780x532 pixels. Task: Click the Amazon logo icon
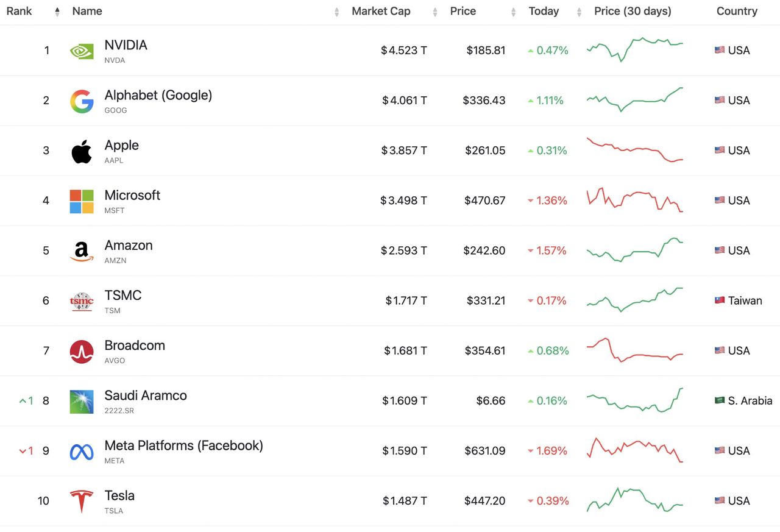tap(82, 251)
